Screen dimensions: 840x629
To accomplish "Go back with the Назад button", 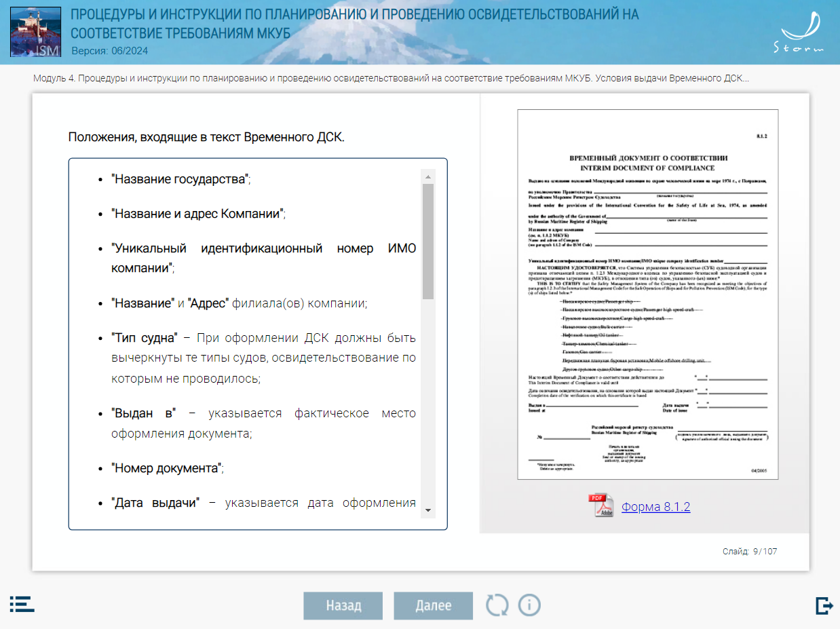I will pos(343,606).
